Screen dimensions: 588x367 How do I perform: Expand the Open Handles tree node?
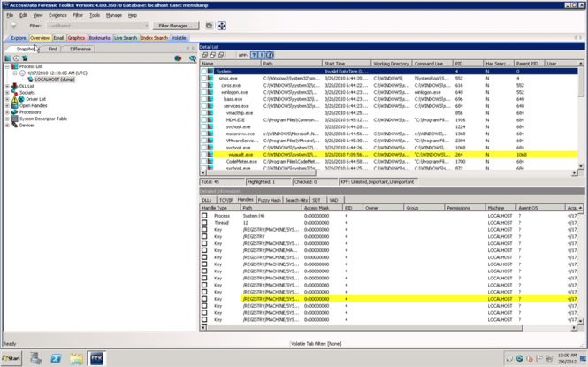(7, 106)
